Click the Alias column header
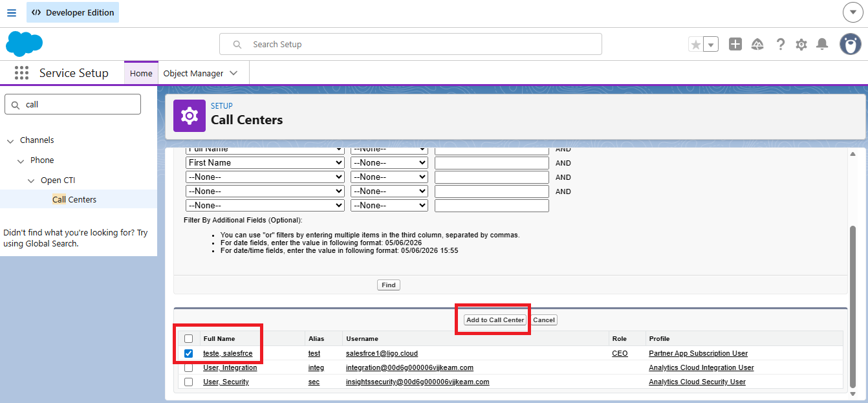Viewport: 868px width, 403px height. pyautogui.click(x=316, y=338)
